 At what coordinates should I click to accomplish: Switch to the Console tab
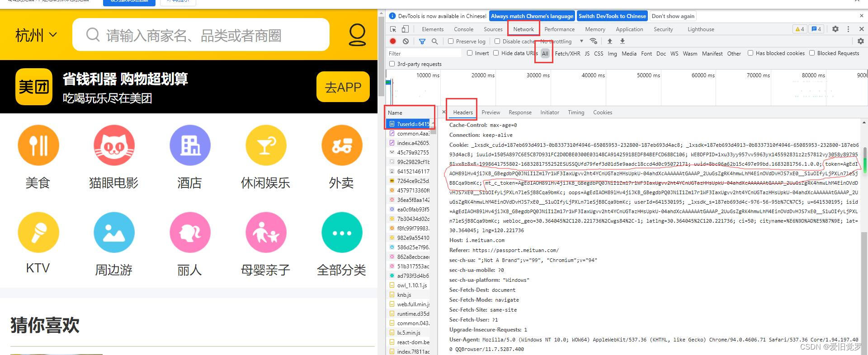464,29
